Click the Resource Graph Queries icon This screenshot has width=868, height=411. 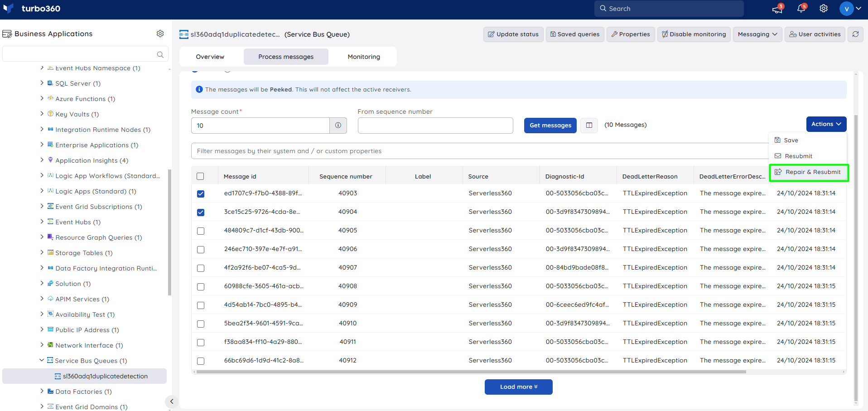[50, 237]
